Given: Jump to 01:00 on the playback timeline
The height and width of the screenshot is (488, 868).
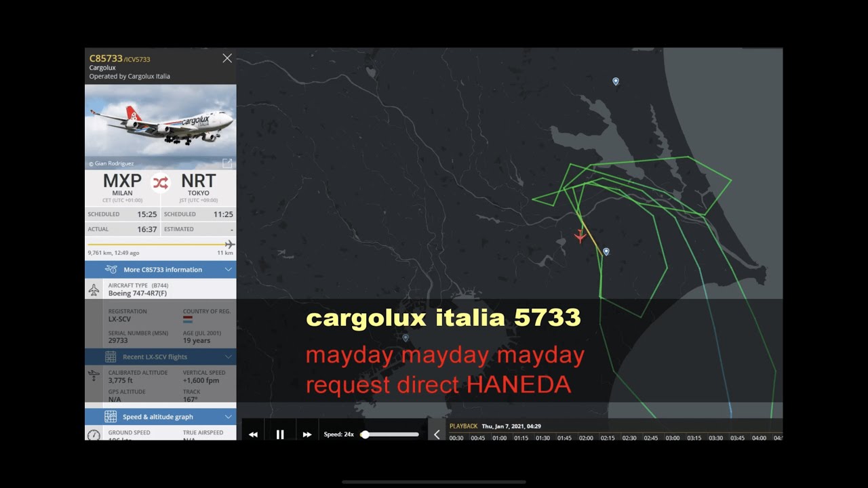Looking at the screenshot, I should 499,438.
